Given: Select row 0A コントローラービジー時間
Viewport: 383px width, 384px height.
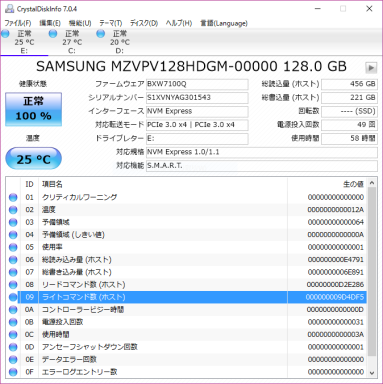Looking at the screenshot, I should (x=186, y=310).
